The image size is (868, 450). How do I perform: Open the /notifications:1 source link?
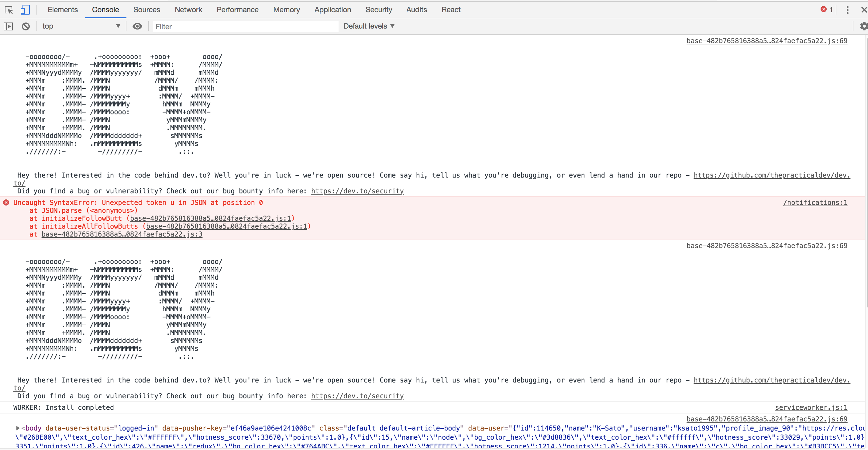[x=815, y=202]
